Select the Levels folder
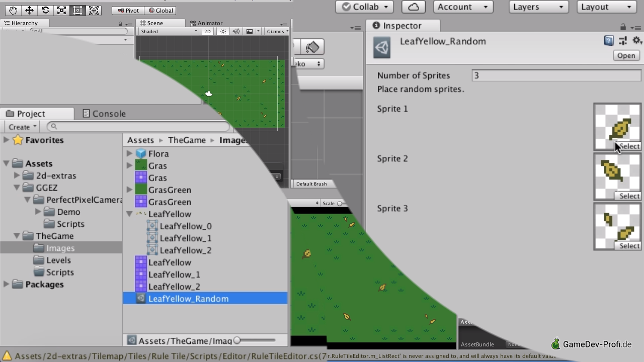644x362 pixels. click(59, 260)
